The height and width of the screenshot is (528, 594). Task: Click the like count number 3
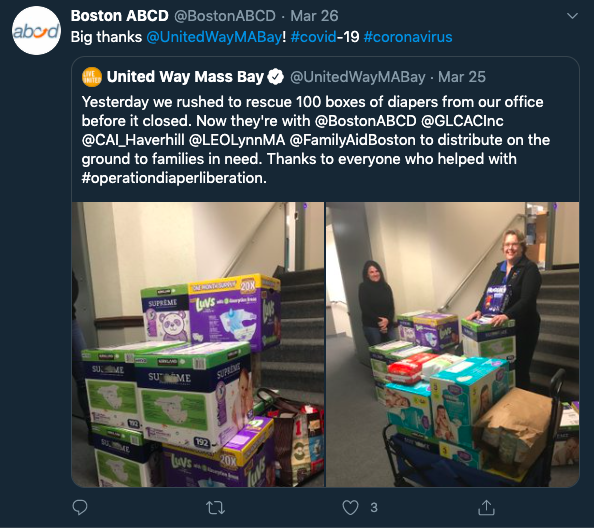click(374, 508)
